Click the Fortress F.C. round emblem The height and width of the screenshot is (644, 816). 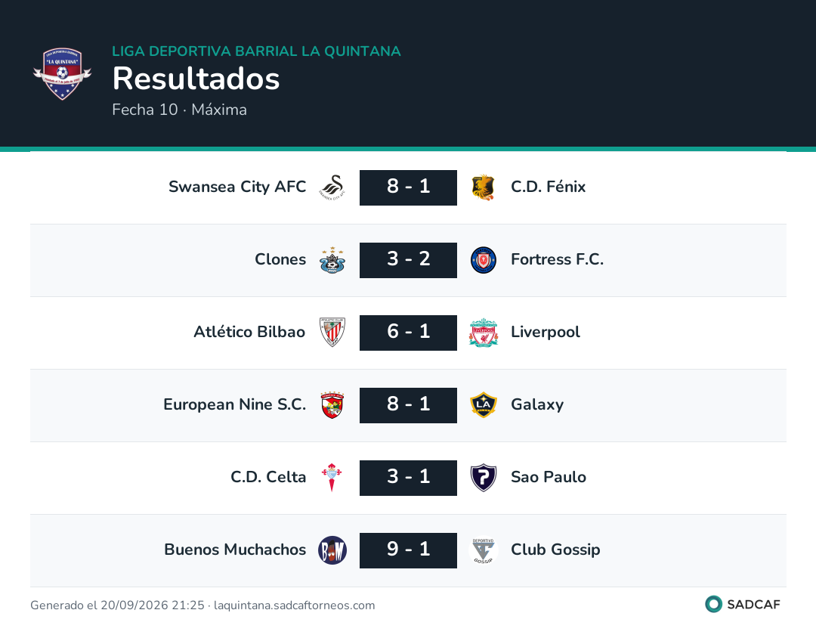coord(483,260)
